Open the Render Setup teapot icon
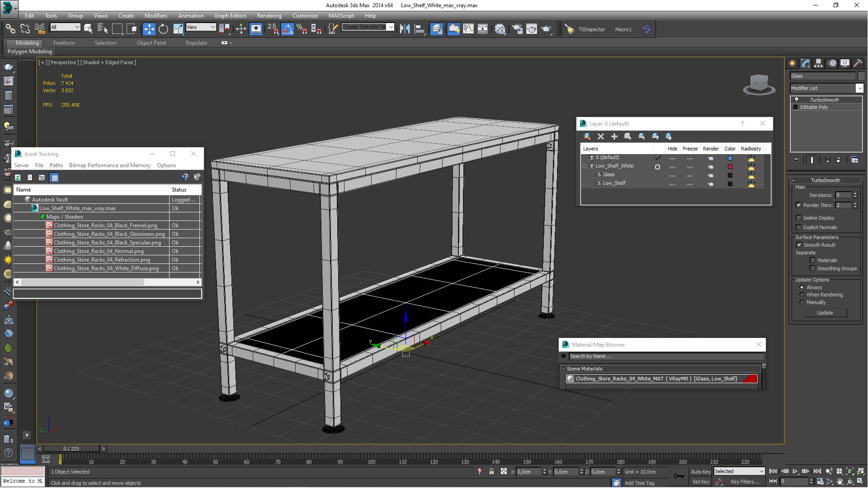 tap(517, 29)
